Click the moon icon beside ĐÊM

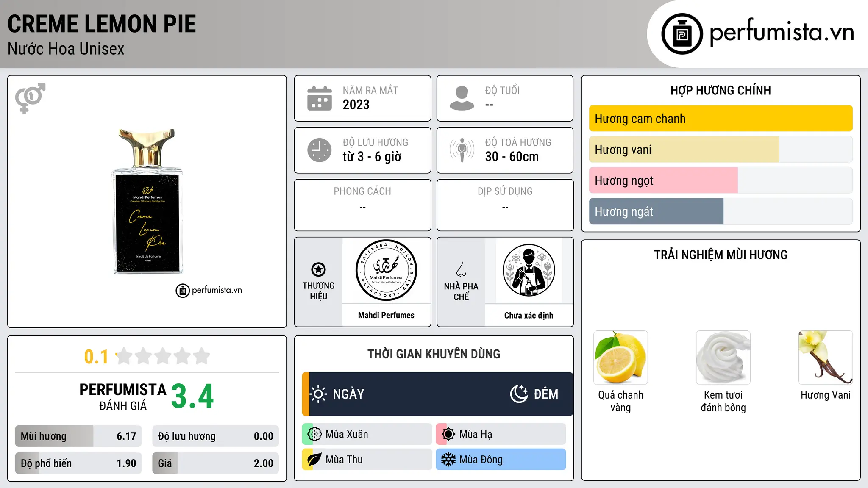click(519, 394)
